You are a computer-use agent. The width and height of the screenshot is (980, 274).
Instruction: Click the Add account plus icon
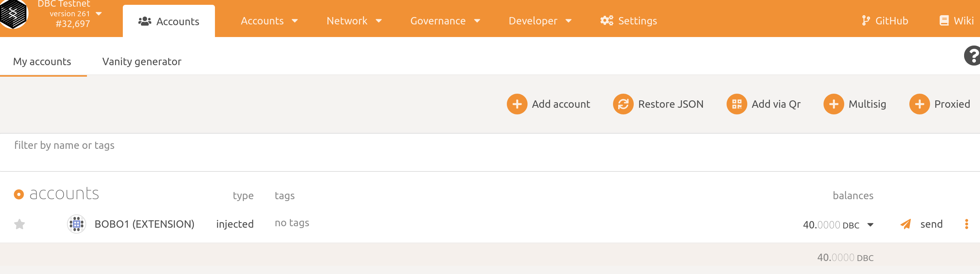point(516,104)
